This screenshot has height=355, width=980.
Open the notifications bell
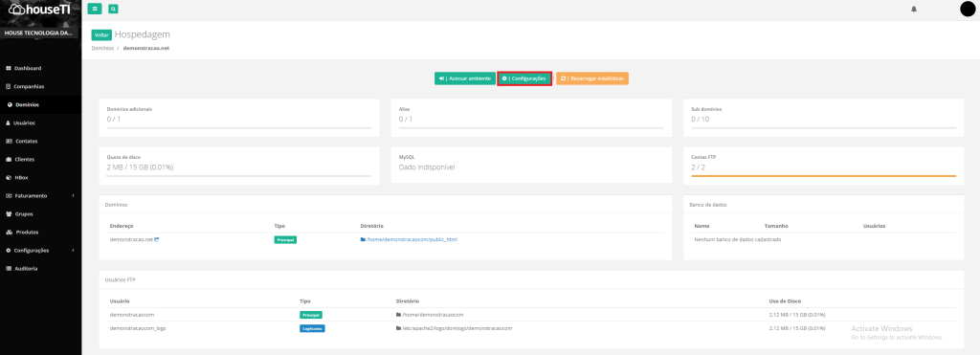tap(914, 10)
